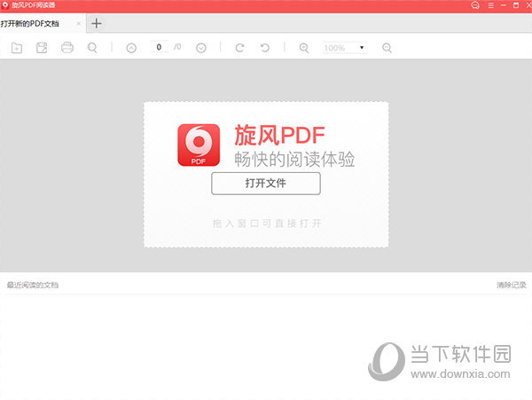532x400 pixels.
Task: Minimize the 旋风PDF阅读器 window
Action: coord(504,5)
